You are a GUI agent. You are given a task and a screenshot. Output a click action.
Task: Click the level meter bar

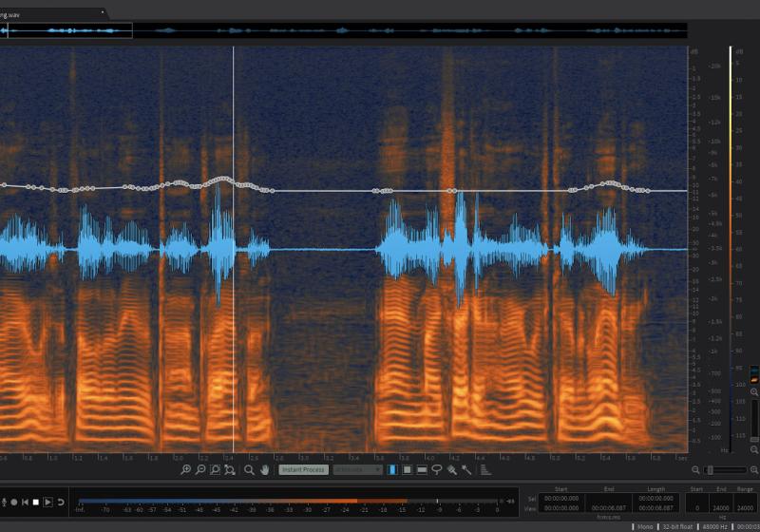point(290,501)
